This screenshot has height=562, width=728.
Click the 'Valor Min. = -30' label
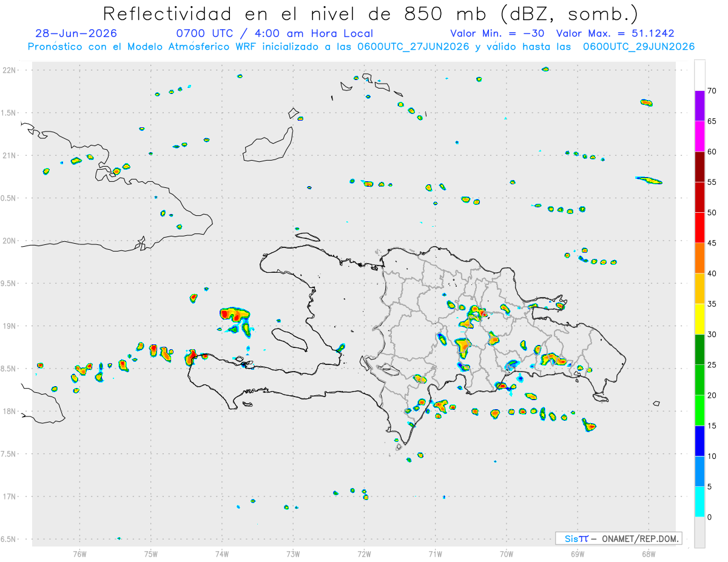497,33
